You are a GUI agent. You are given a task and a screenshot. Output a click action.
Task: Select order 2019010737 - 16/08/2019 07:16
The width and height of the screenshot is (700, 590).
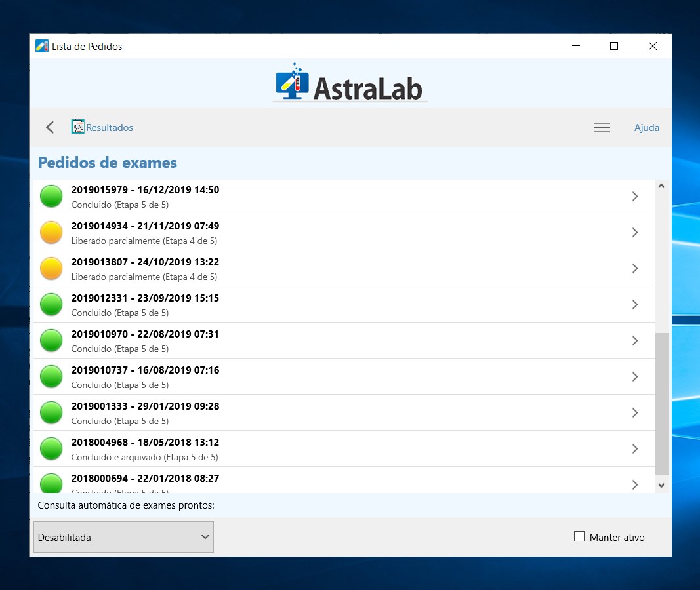(x=344, y=377)
